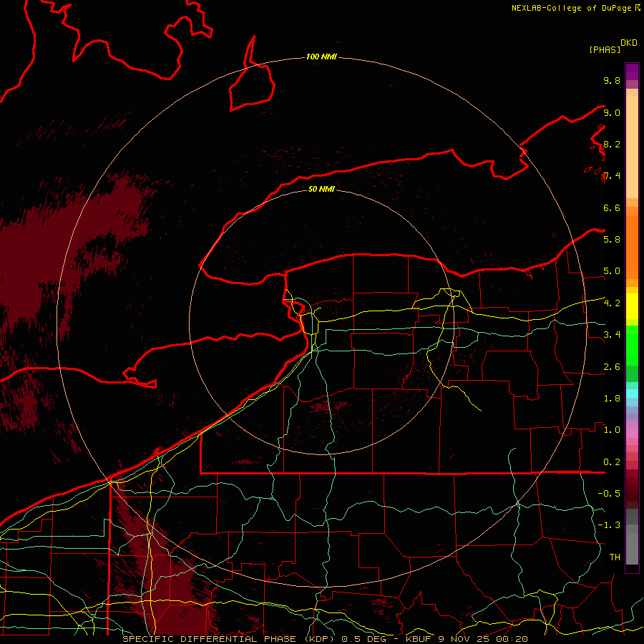Pick the pink band of the color bar

(x=632, y=434)
